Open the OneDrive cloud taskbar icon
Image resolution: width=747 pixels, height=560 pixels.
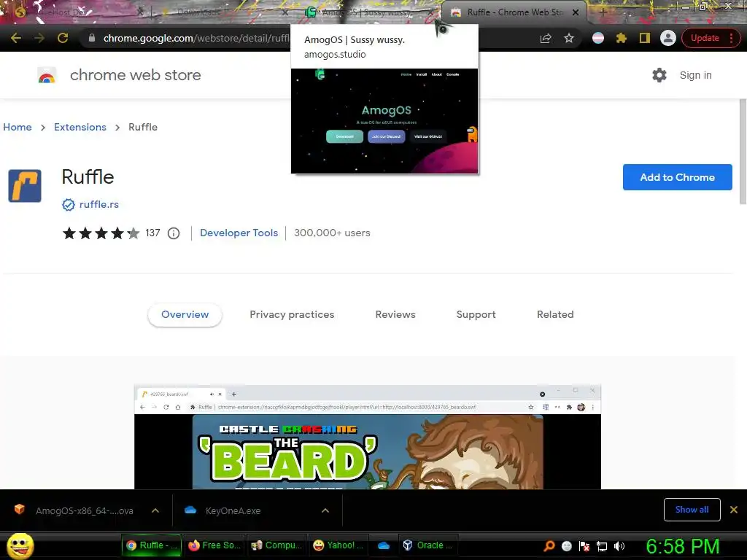(384, 545)
